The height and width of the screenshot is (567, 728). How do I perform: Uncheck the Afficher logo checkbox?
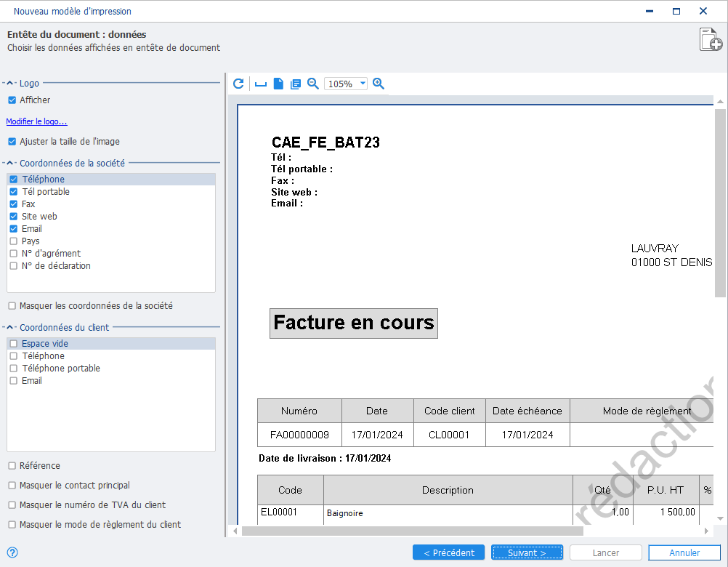coord(12,100)
